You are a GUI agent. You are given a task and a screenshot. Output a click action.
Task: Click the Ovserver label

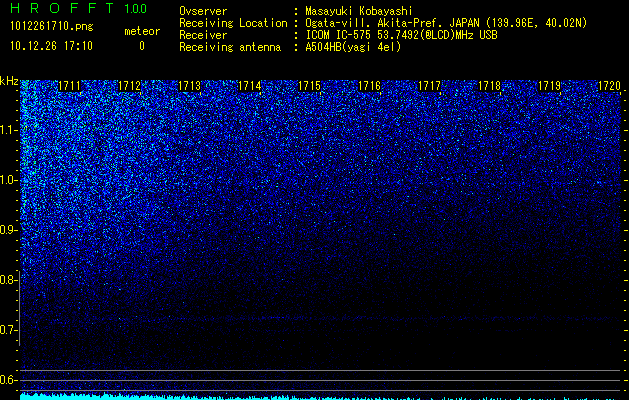pos(203,11)
